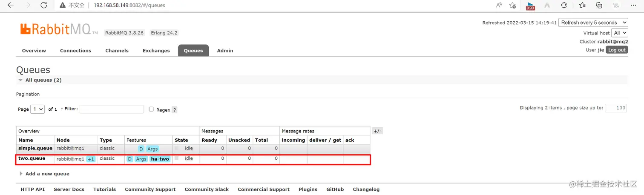Sort by the incoming rate column header
Viewport: 644px width, 195px height.
(293, 140)
